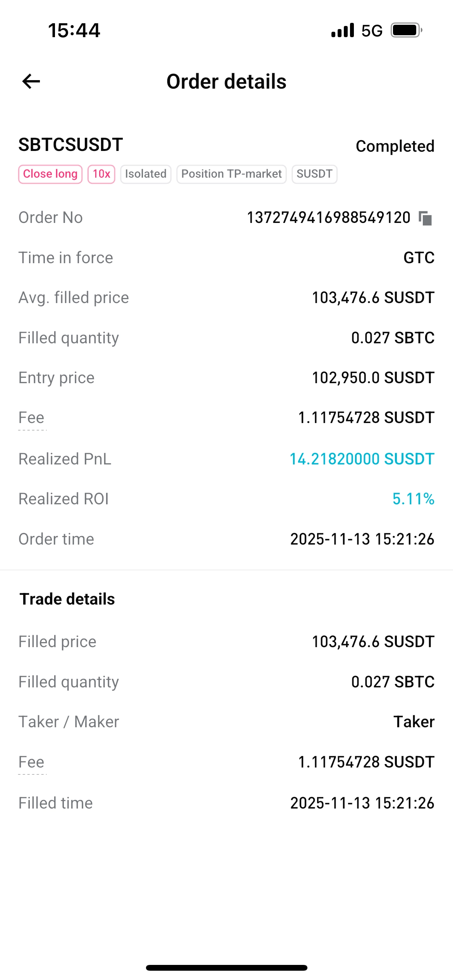Tap the Trade details section heading
This screenshot has height=980, width=453.
tap(67, 599)
